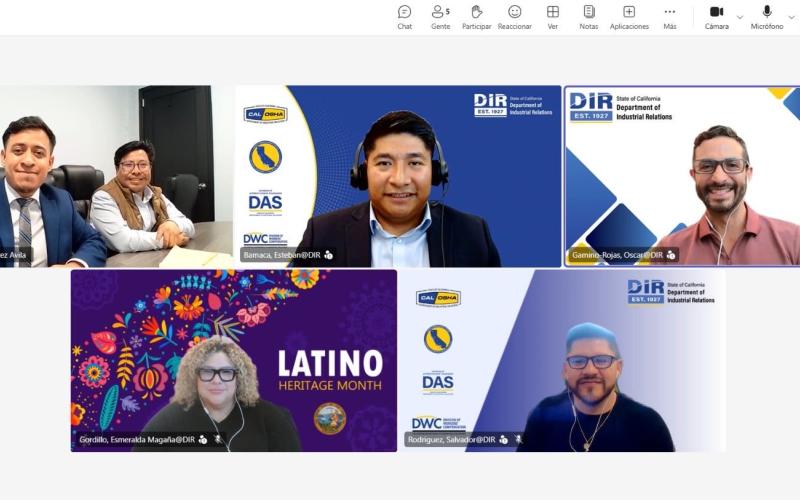Open the Chat panel
The height and width of the screenshot is (500, 800).
[x=405, y=17]
